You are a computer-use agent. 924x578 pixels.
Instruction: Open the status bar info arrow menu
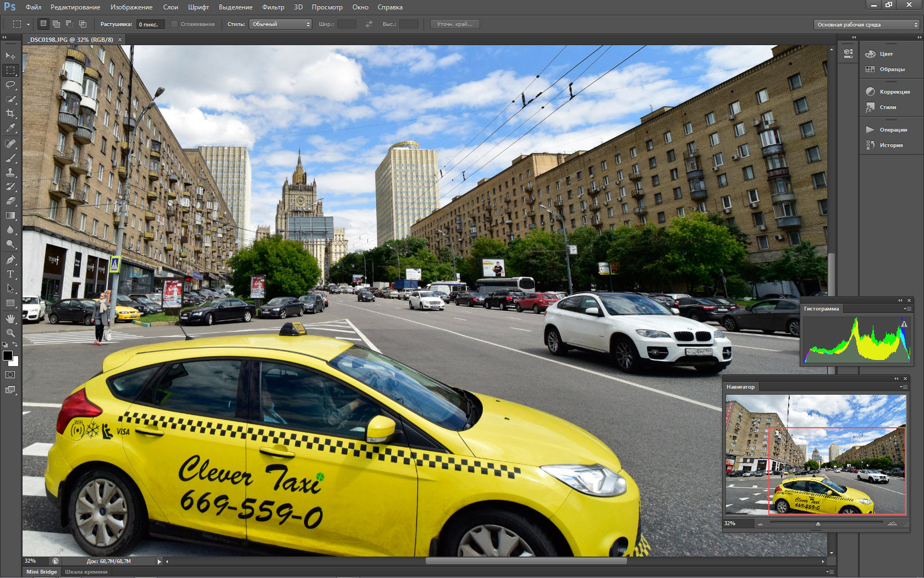tap(159, 561)
